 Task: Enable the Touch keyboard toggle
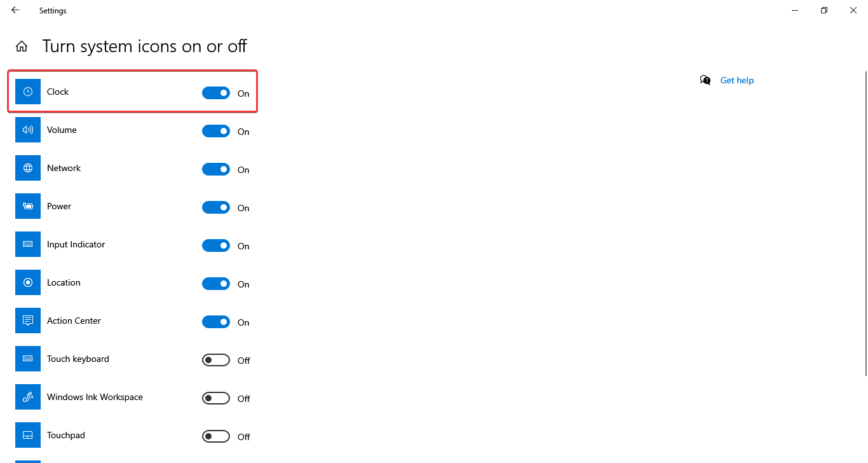click(x=216, y=360)
